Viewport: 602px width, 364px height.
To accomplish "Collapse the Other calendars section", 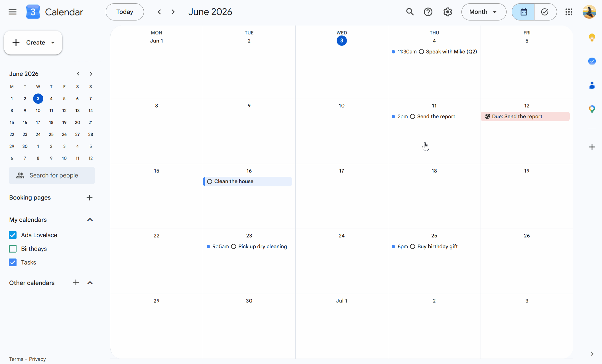I will pyautogui.click(x=90, y=283).
